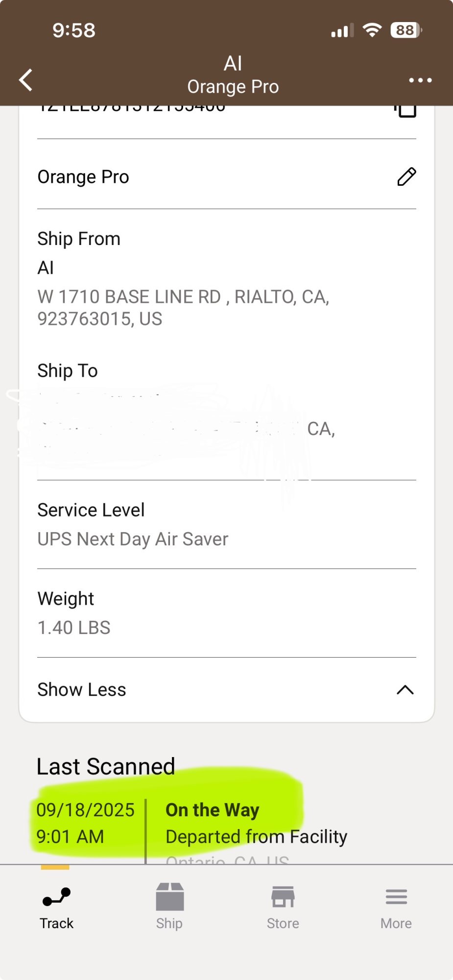
Task: Tap the UPS Next Day Air Saver service level
Action: [x=133, y=539]
